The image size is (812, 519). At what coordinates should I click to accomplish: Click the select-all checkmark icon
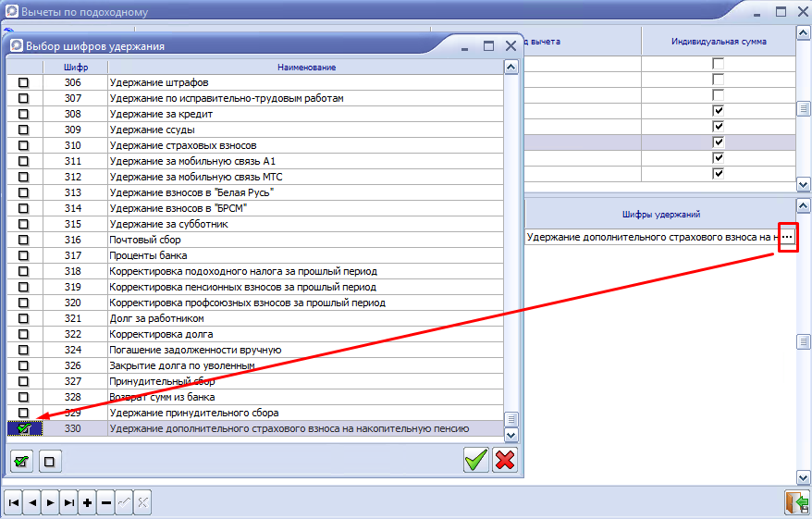tap(21, 461)
